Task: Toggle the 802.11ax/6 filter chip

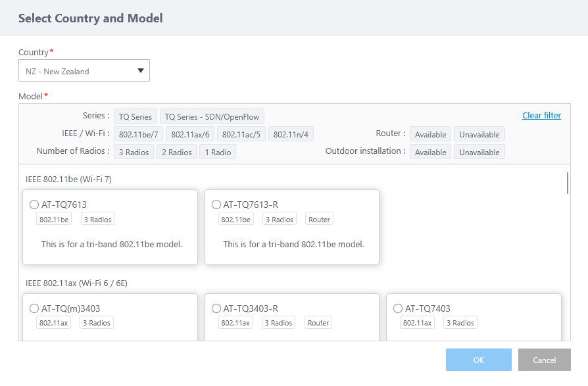Action: tap(190, 134)
